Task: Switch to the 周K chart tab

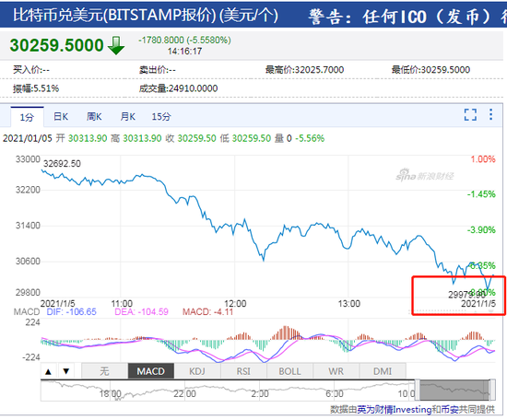Action: click(94, 117)
